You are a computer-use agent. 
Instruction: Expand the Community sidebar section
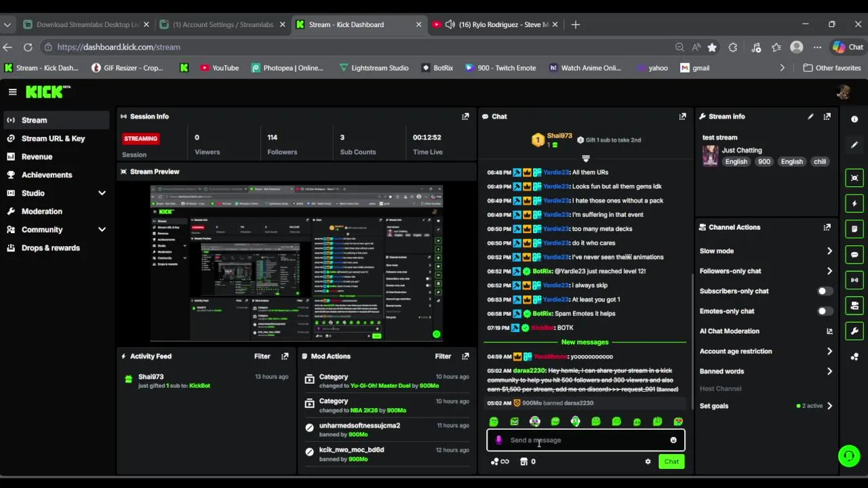point(102,230)
